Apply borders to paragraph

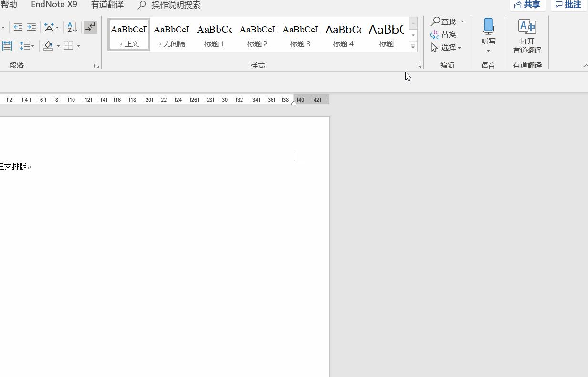point(69,46)
